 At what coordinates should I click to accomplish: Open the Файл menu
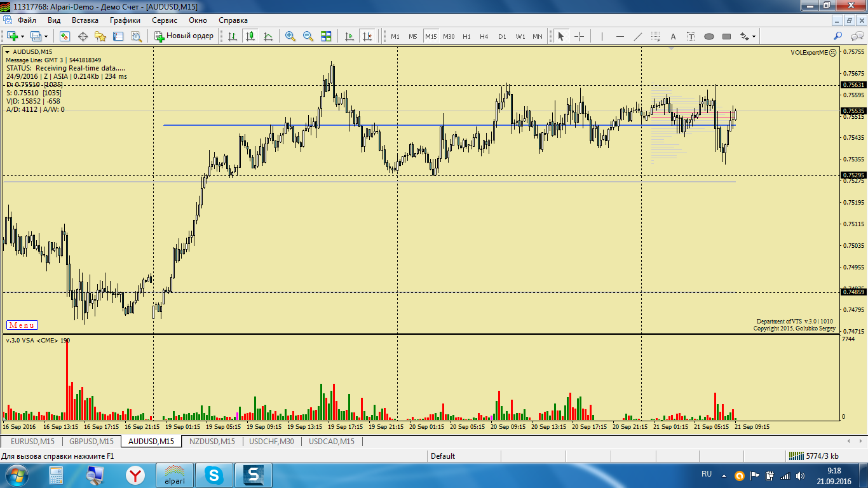(27, 20)
